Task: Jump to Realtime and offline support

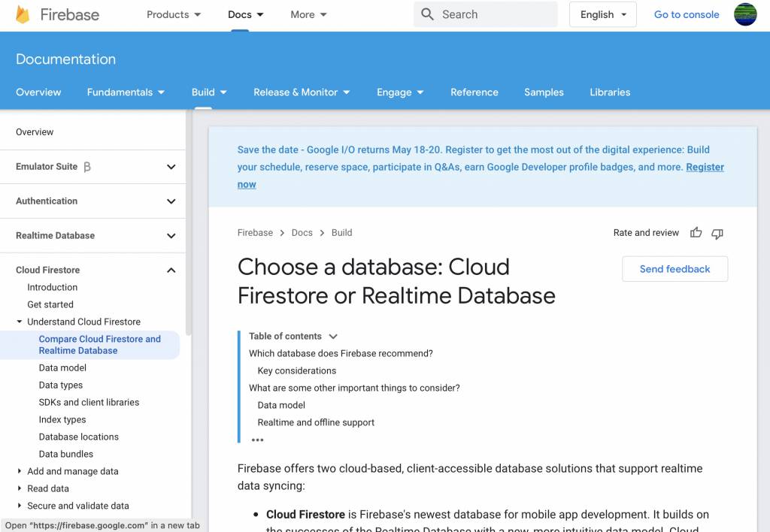Action: click(316, 422)
